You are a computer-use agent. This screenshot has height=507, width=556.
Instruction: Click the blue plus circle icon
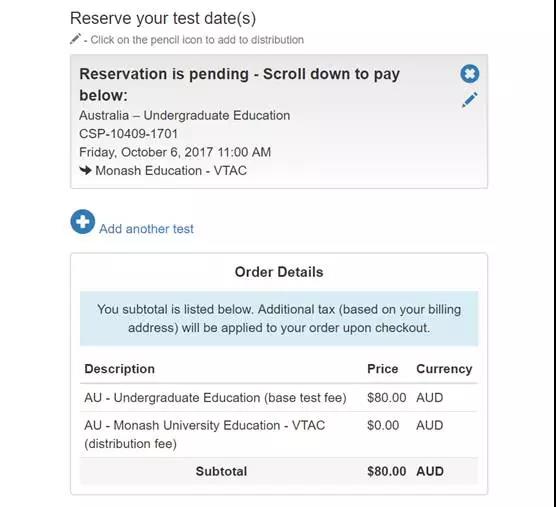pos(83,222)
